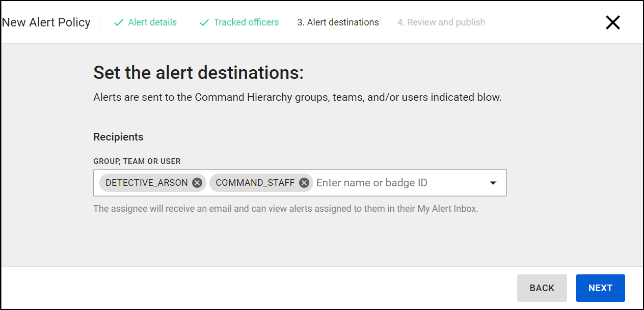This screenshot has height=310, width=644.
Task: Click the New Alert Policy title
Action: (x=46, y=22)
